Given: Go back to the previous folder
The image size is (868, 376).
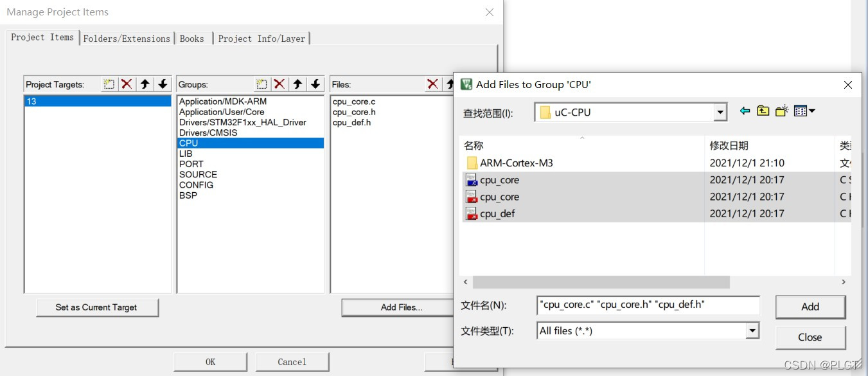Looking at the screenshot, I should pos(745,110).
